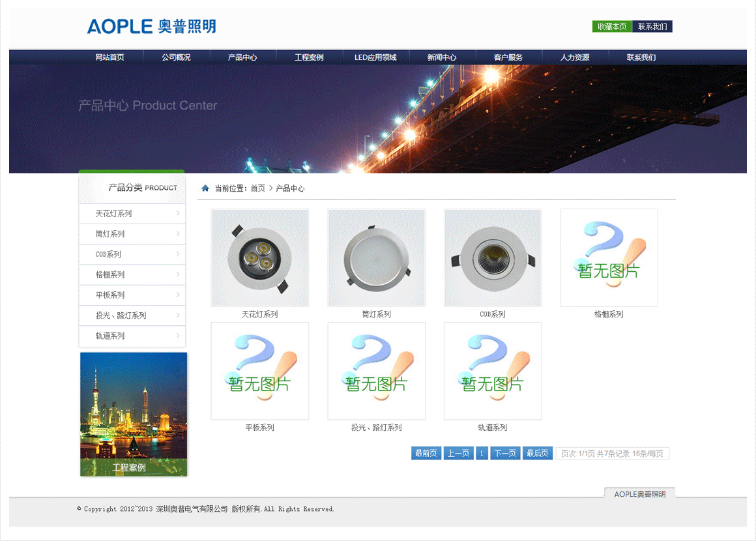Open the 格栅系列 placeholder image

[x=609, y=257]
